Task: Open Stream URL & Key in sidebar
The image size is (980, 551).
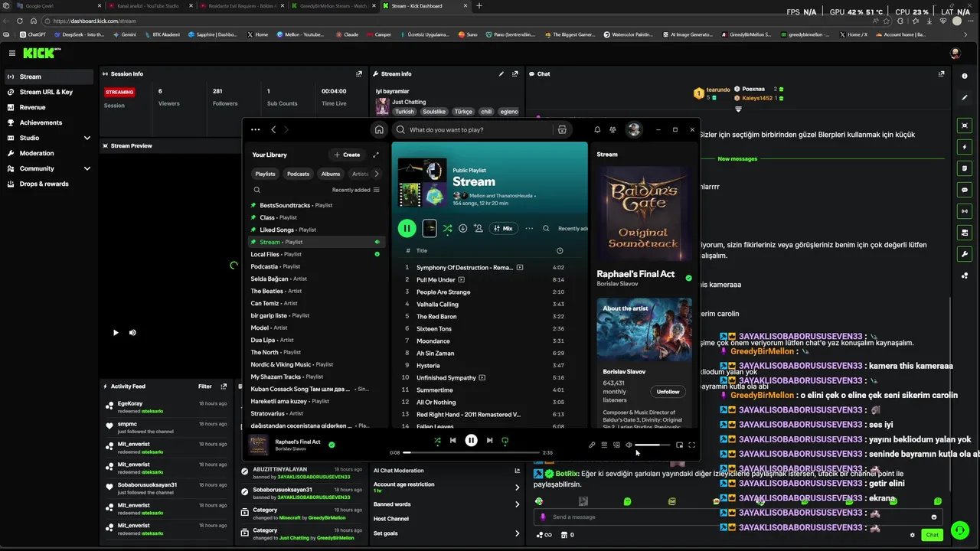Action: pyautogui.click(x=47, y=92)
